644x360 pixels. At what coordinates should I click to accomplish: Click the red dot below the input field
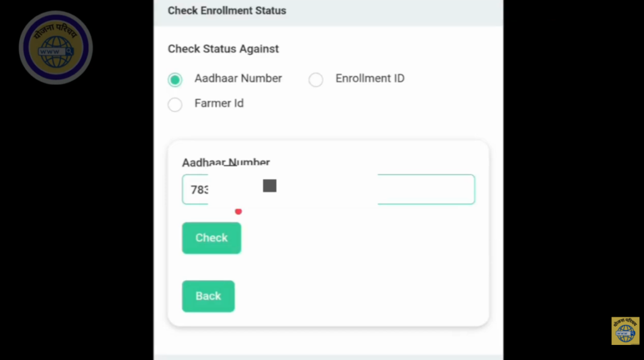[238, 212]
